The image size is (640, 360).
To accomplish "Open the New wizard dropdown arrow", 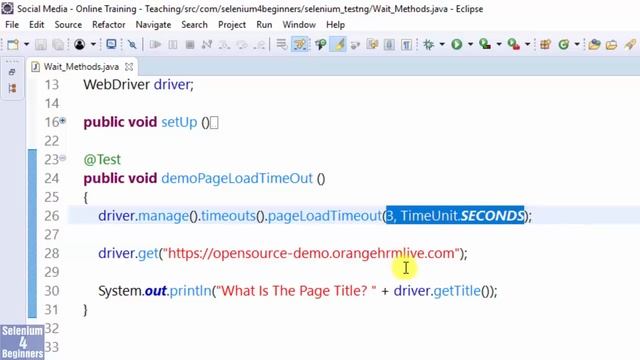I will pos(27,44).
